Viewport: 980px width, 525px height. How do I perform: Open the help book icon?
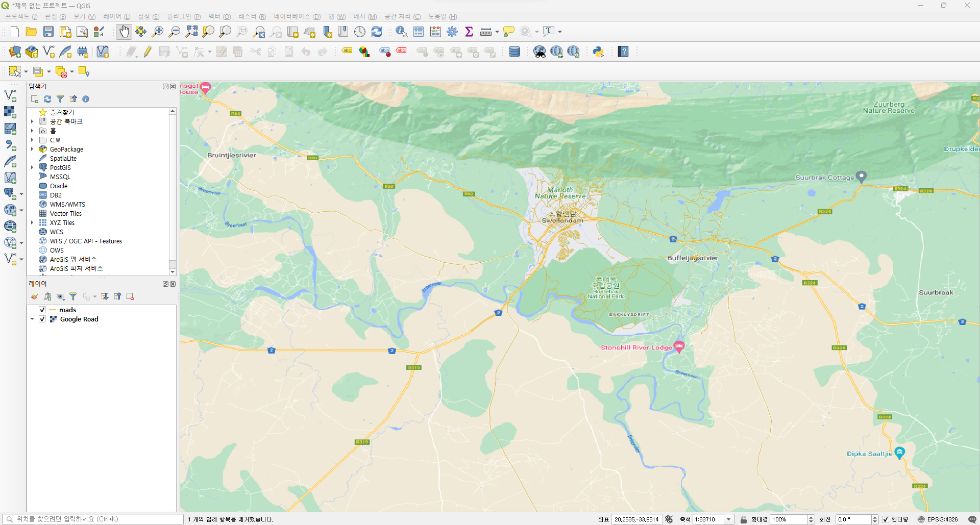(x=623, y=52)
